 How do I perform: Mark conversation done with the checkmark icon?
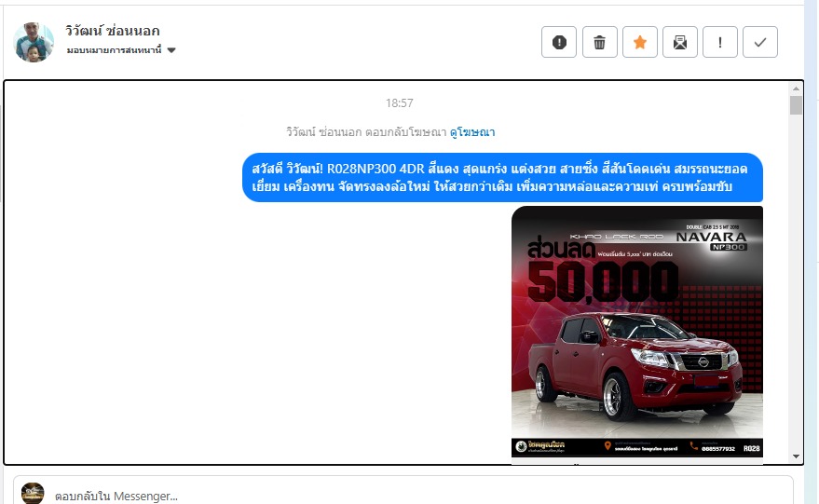(x=760, y=42)
